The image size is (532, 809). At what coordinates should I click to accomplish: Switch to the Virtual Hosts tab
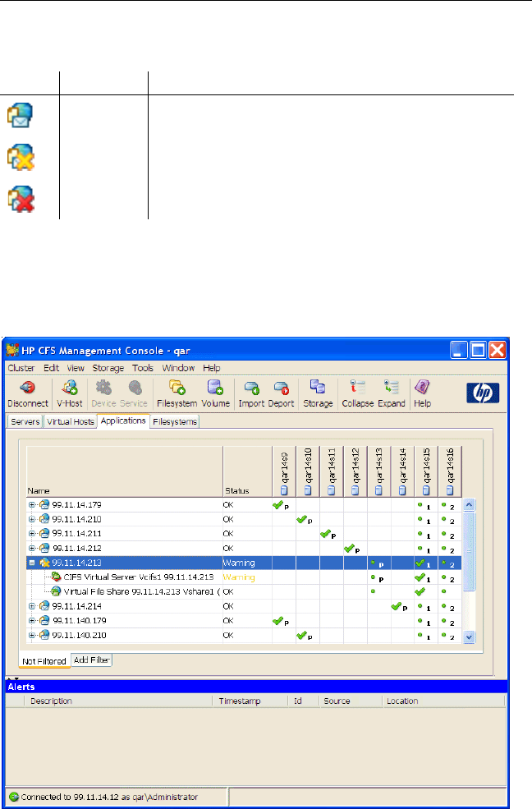pyautogui.click(x=71, y=421)
